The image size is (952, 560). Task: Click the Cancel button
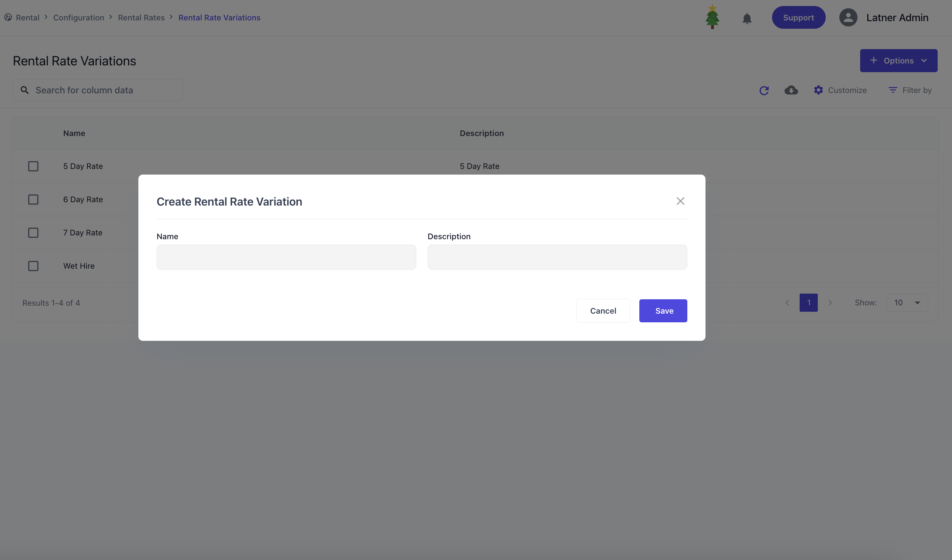click(603, 311)
